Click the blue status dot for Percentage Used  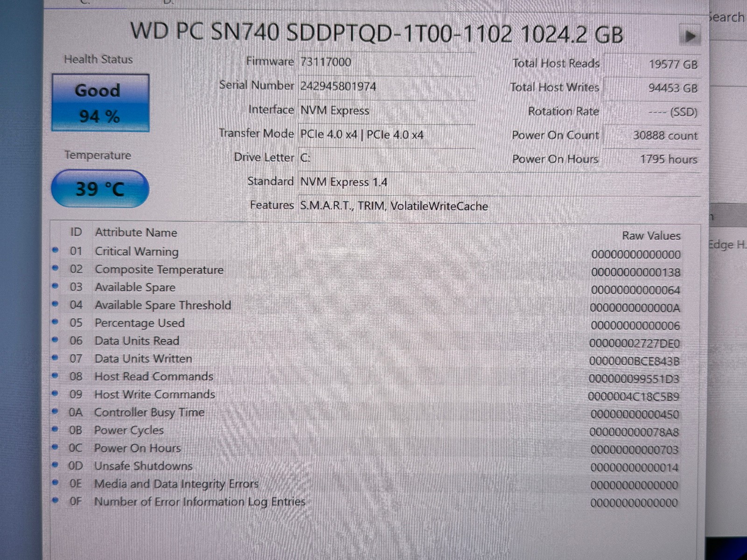tap(55, 322)
